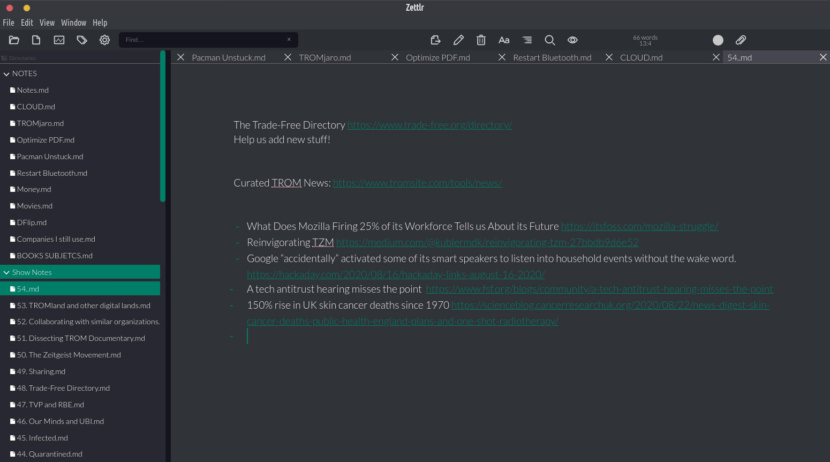Click the open directory folder icon
830x462 pixels.
(x=14, y=40)
